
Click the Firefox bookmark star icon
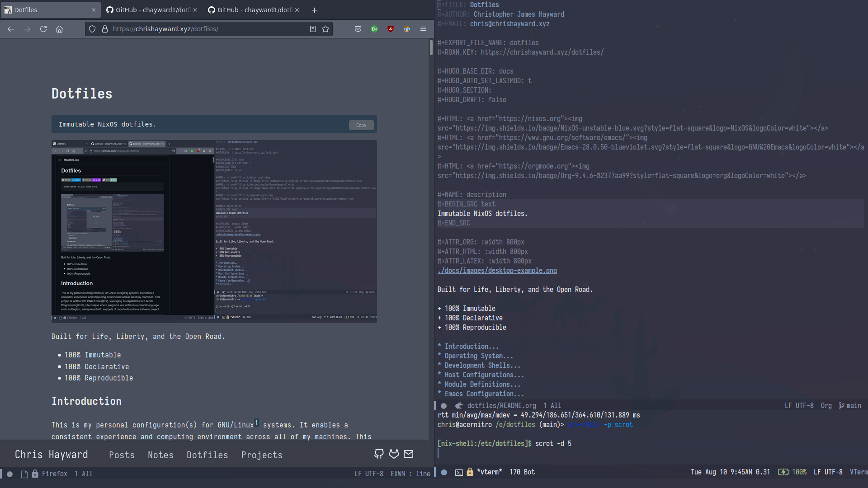(x=326, y=28)
